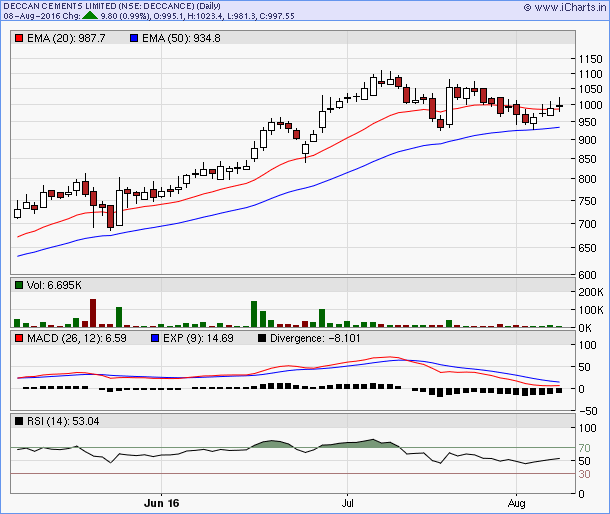Click the 750 price axis label
Viewport: 610px width, 514px height.
tap(587, 201)
